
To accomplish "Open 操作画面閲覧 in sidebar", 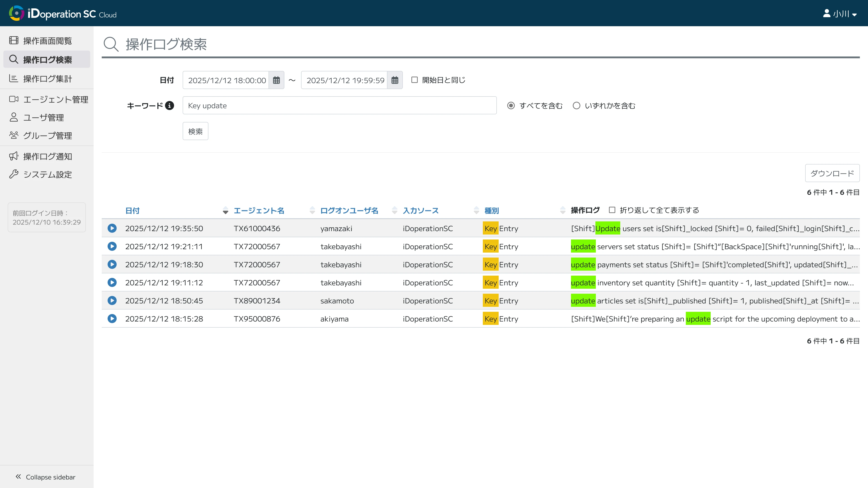I will click(x=47, y=41).
